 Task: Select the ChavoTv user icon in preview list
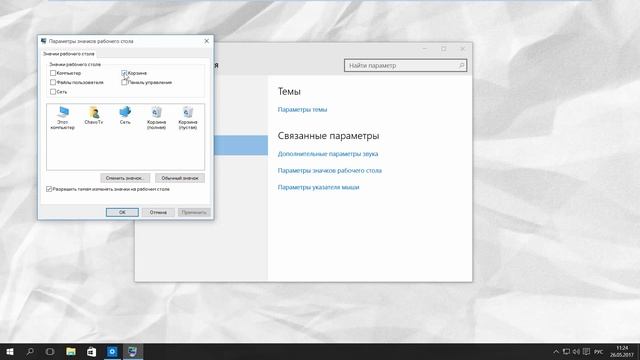tap(94, 116)
